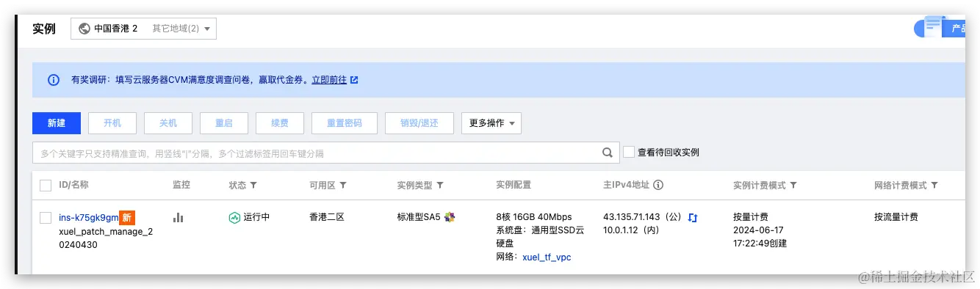The height and width of the screenshot is (289, 980).
Task: Open filter for 状态 column
Action: pos(253,186)
